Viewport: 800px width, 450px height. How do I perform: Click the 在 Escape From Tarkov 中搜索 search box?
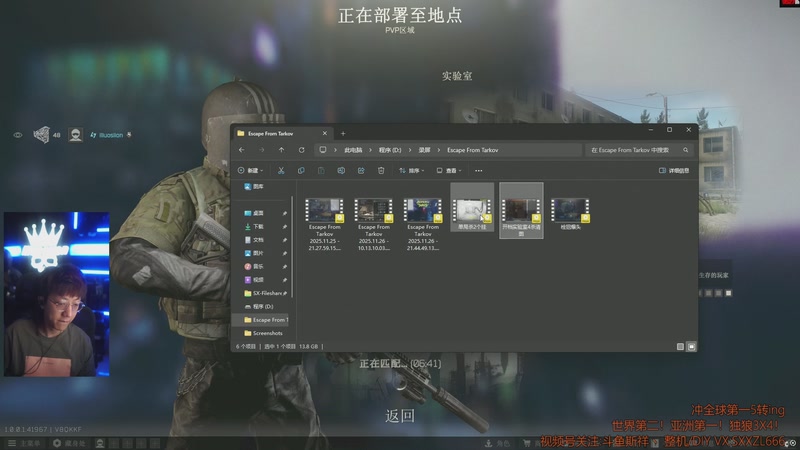coord(639,150)
